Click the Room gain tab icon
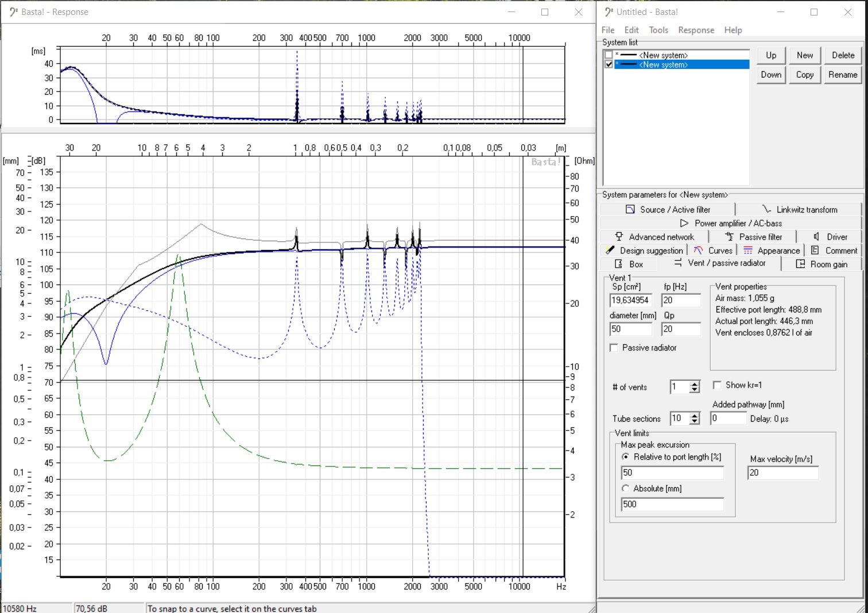The width and height of the screenshot is (868, 613). pyautogui.click(x=800, y=264)
